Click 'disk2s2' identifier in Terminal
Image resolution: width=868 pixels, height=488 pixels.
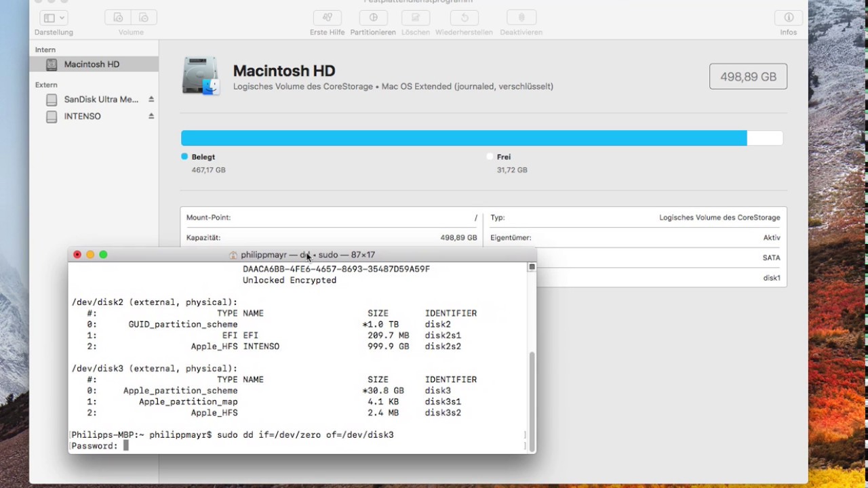coord(443,346)
